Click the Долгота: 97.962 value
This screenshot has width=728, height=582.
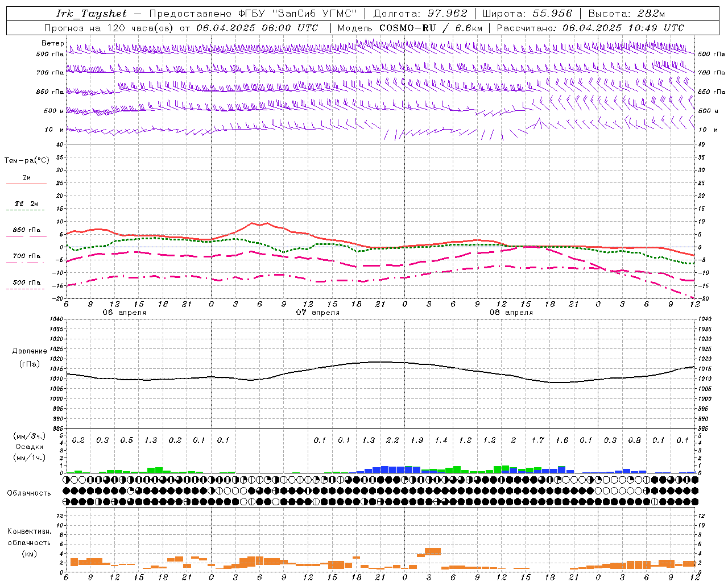pyautogui.click(x=420, y=14)
